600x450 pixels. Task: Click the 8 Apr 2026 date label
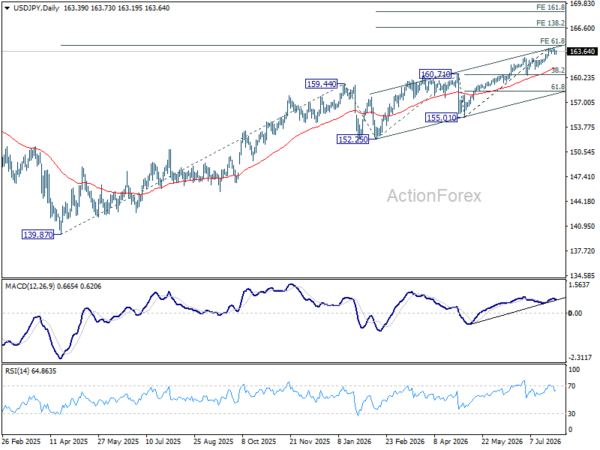[450, 442]
